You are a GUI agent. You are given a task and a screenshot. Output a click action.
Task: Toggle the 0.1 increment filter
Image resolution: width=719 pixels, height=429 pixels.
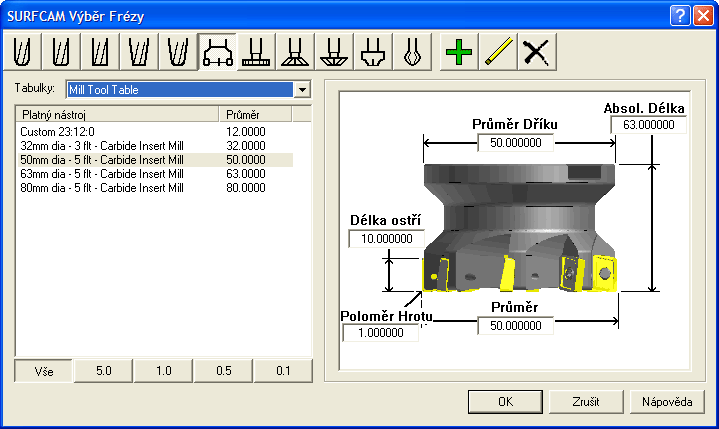coord(283,371)
